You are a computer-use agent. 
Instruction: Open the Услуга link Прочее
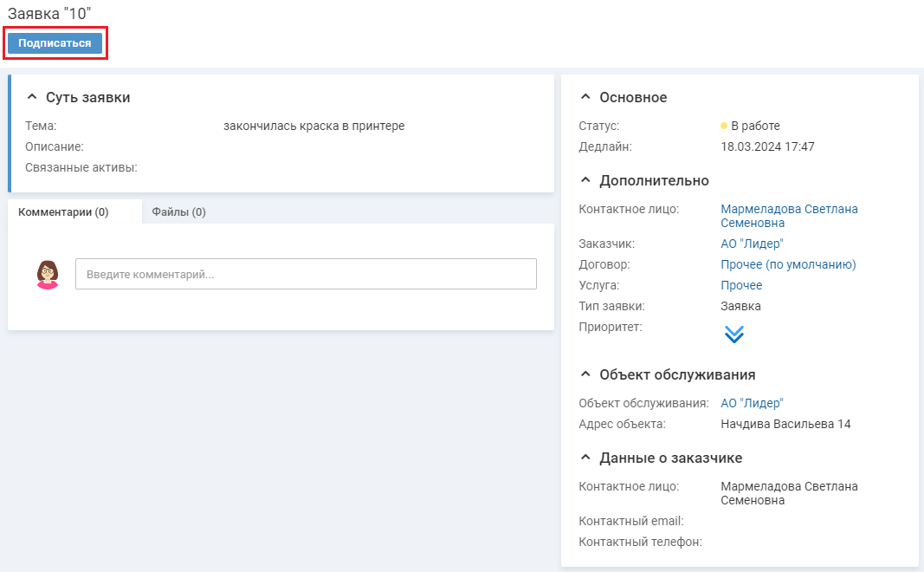(741, 285)
